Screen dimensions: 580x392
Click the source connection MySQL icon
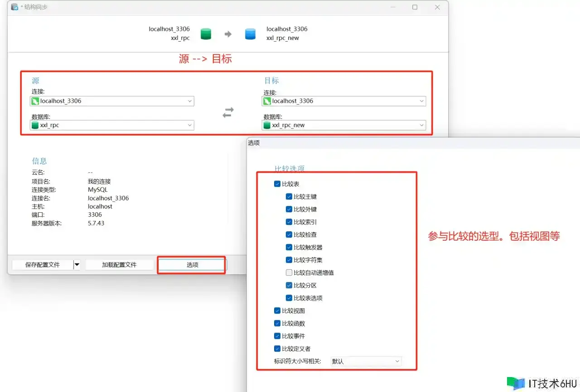[35, 101]
